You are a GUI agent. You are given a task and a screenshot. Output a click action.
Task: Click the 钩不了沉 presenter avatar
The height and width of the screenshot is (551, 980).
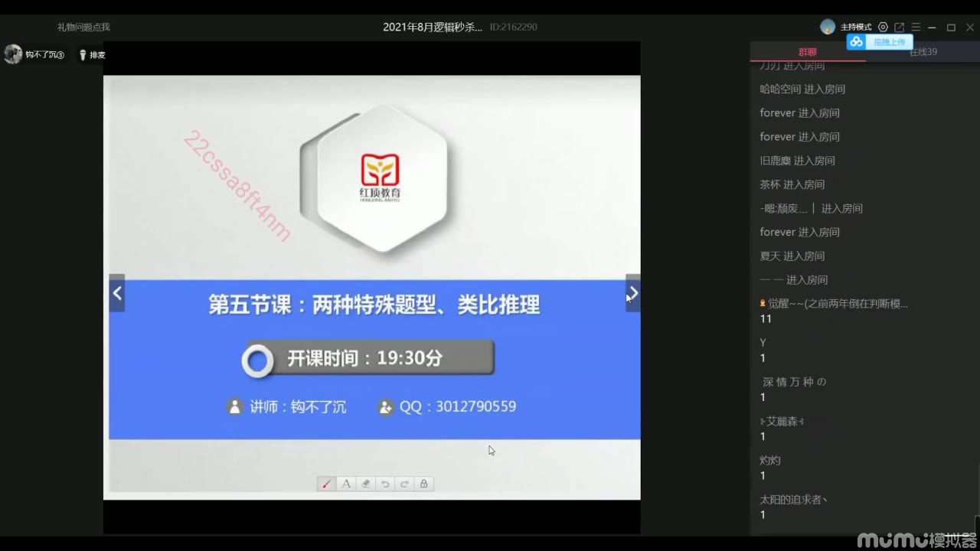tap(13, 54)
